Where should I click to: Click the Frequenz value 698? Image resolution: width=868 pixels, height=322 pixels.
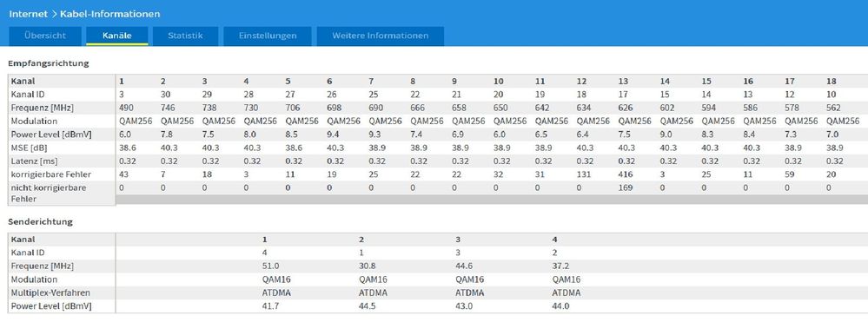(x=335, y=108)
